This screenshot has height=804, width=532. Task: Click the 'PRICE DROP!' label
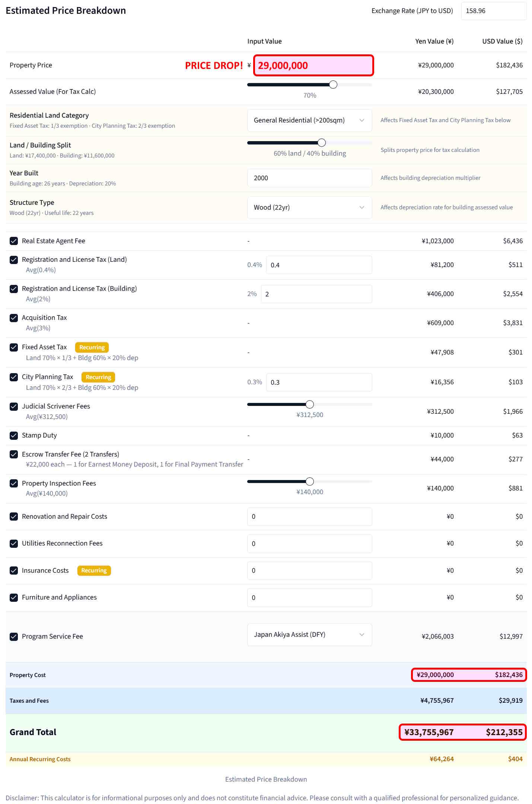pos(214,66)
